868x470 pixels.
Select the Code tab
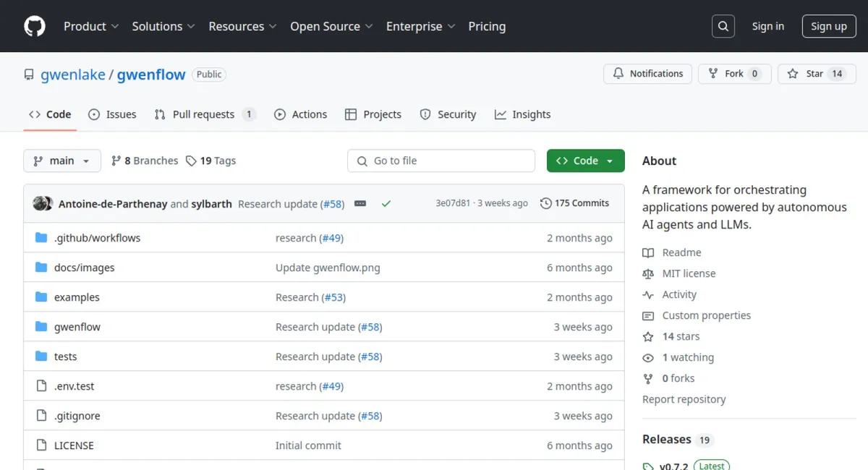(50, 114)
